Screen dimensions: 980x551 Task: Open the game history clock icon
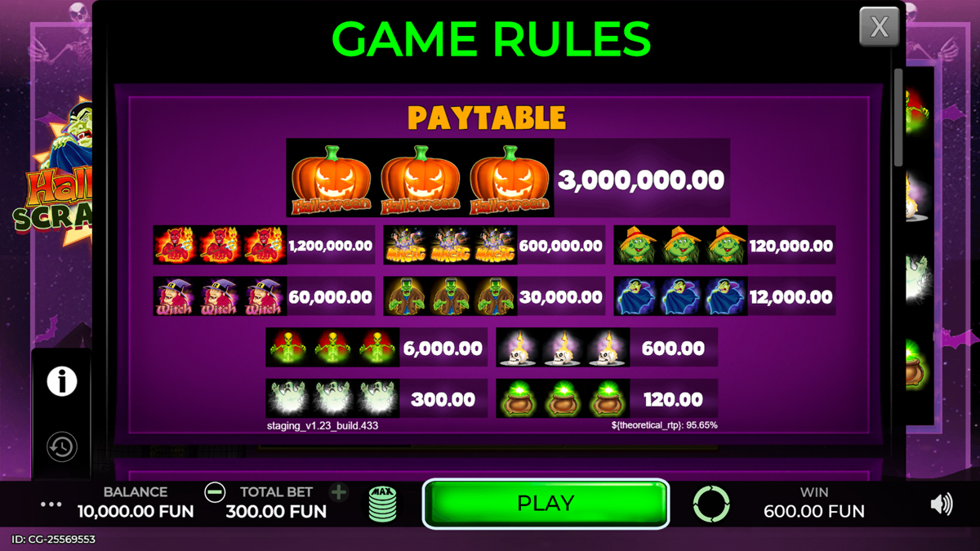pyautogui.click(x=61, y=447)
